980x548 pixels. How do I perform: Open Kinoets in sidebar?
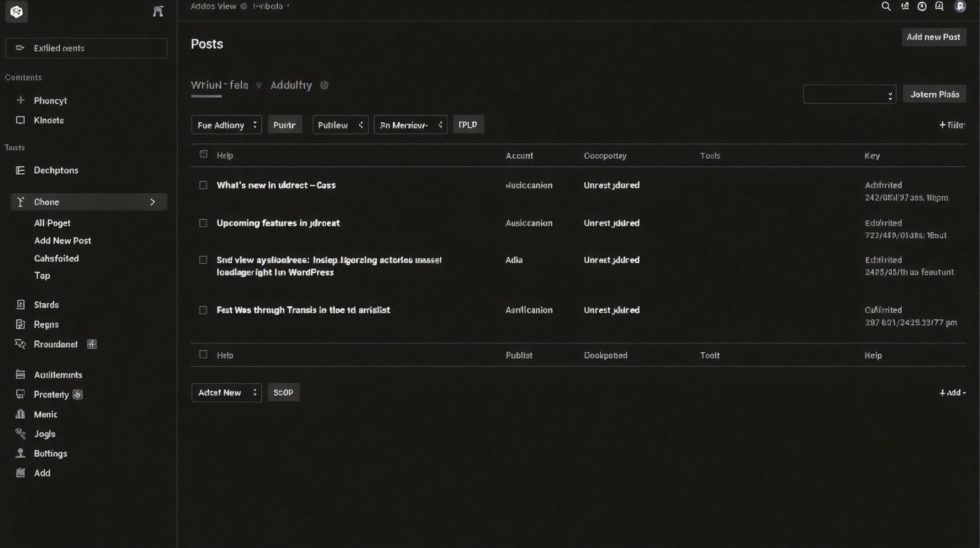pos(49,120)
